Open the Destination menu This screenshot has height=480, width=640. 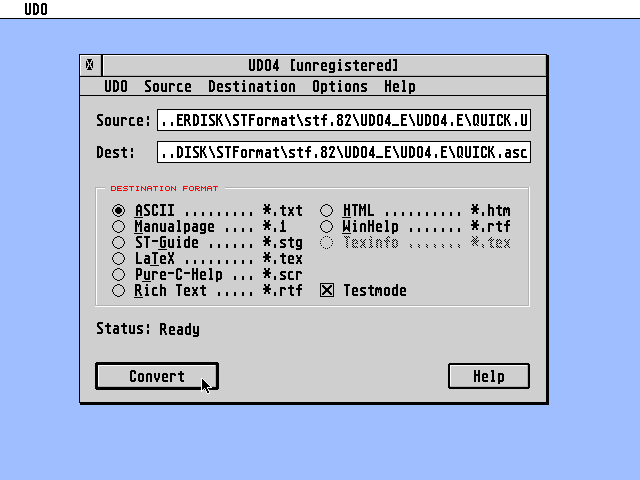click(252, 87)
